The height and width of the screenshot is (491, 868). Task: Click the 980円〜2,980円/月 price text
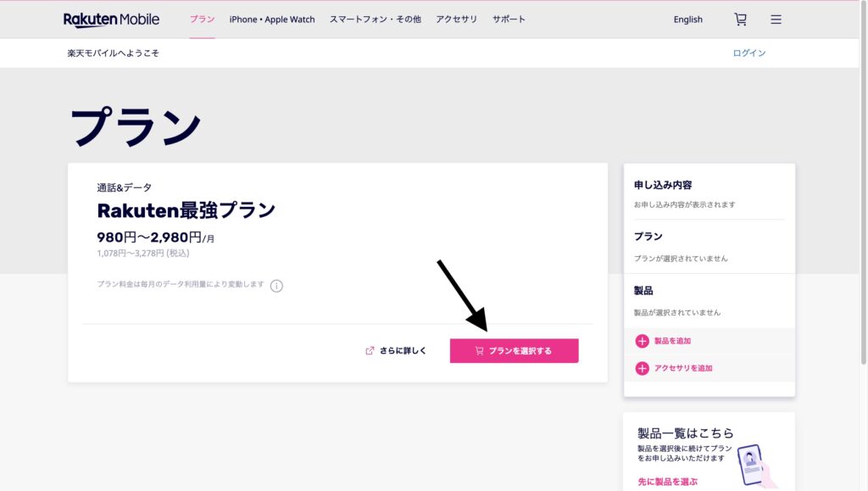[x=156, y=237]
